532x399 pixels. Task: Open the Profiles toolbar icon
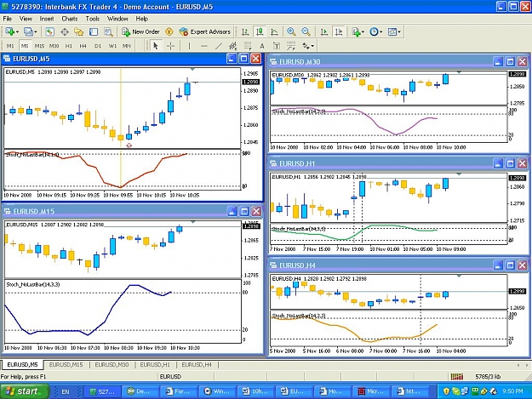point(28,31)
